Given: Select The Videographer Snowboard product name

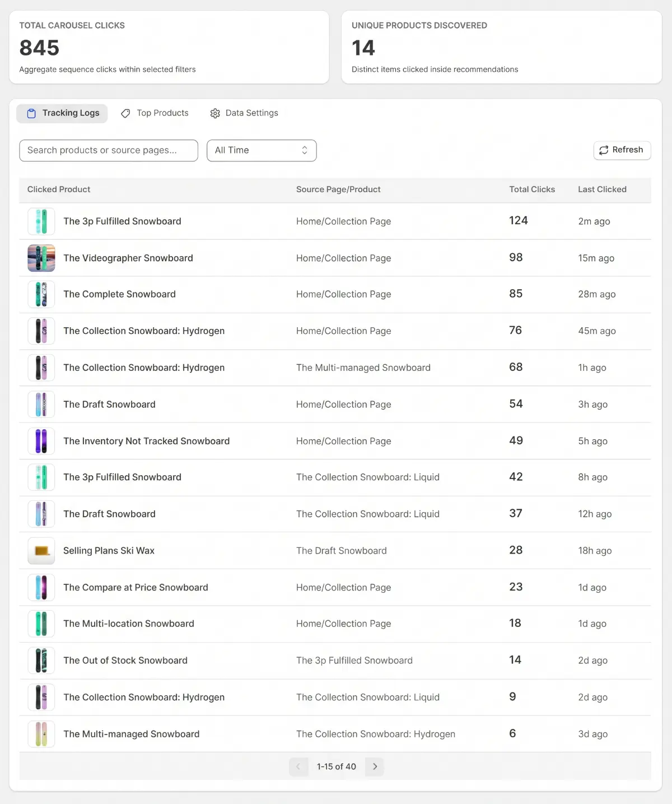Looking at the screenshot, I should pyautogui.click(x=128, y=258).
